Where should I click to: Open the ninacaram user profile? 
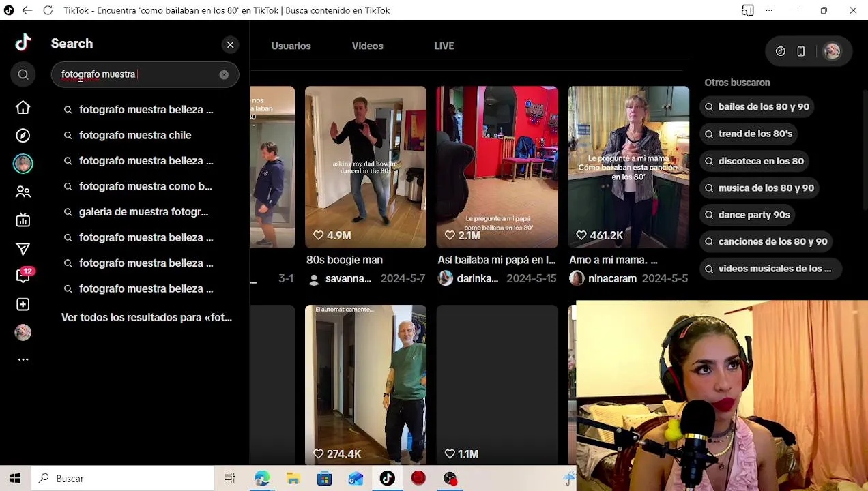pos(603,278)
